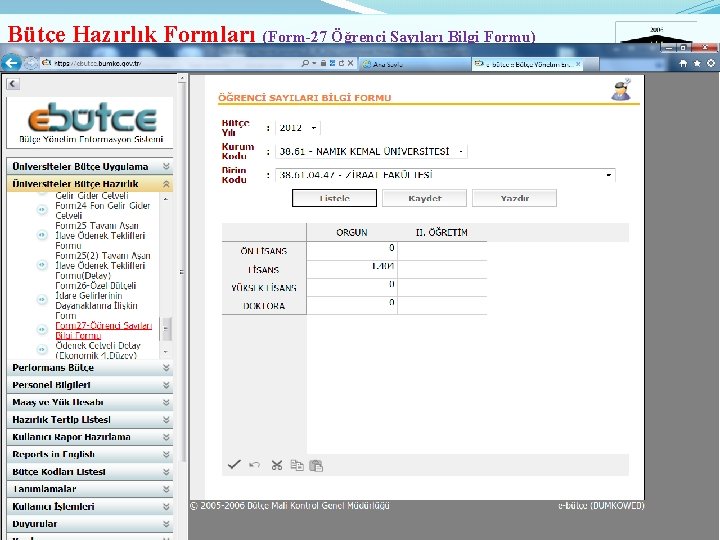The height and width of the screenshot is (540, 720).
Task: Open Form25 Tavanı Aşan İlave Ödenek Teklifleri link
Action: click(103, 236)
